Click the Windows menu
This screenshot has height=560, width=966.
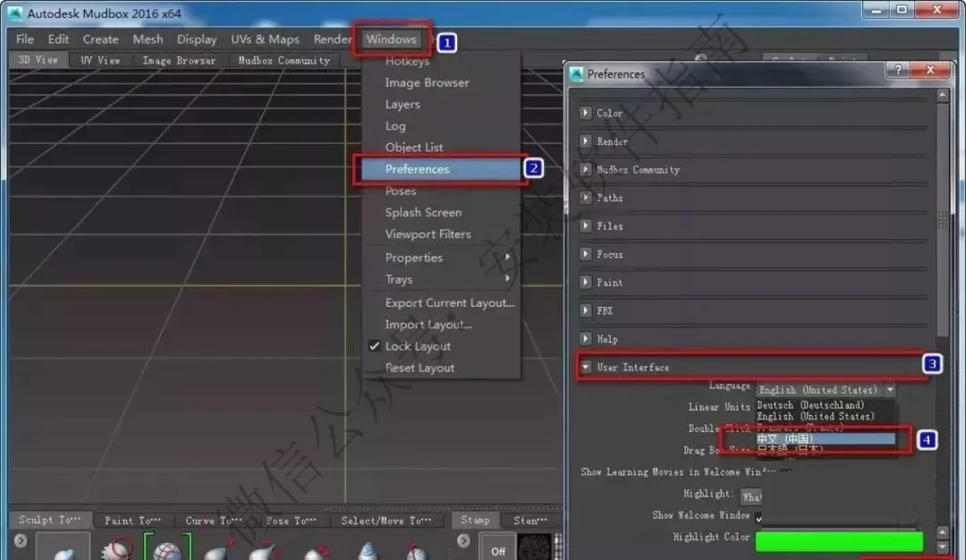coord(391,38)
